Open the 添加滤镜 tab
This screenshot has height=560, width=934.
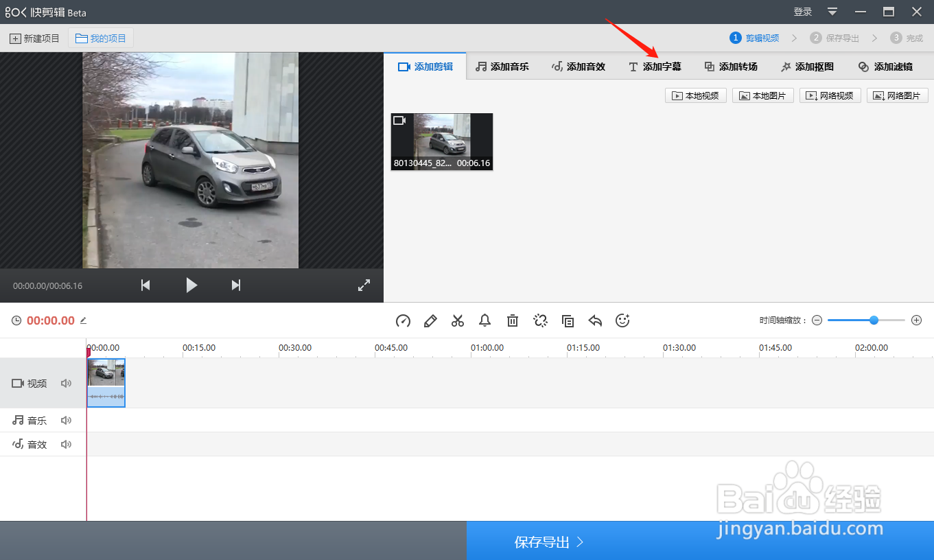885,67
